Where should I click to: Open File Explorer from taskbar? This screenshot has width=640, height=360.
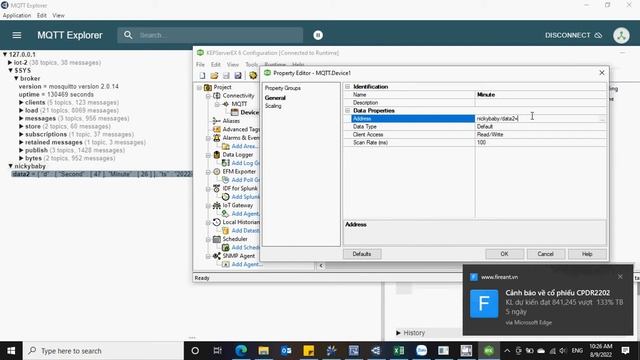pos(264,351)
